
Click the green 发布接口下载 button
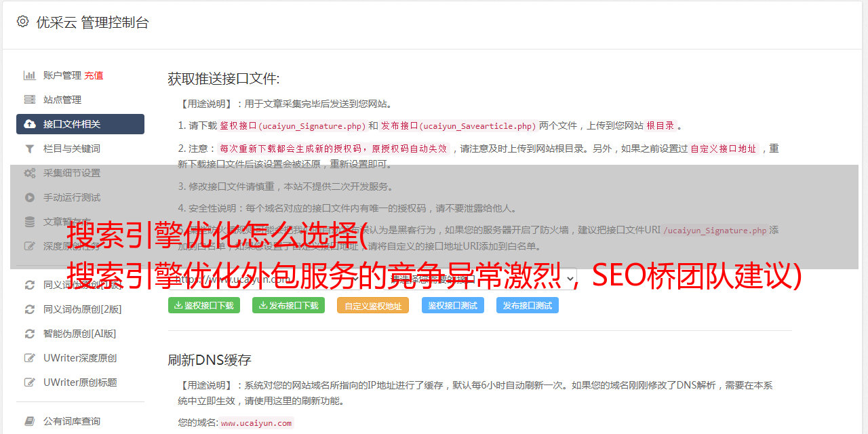288,305
